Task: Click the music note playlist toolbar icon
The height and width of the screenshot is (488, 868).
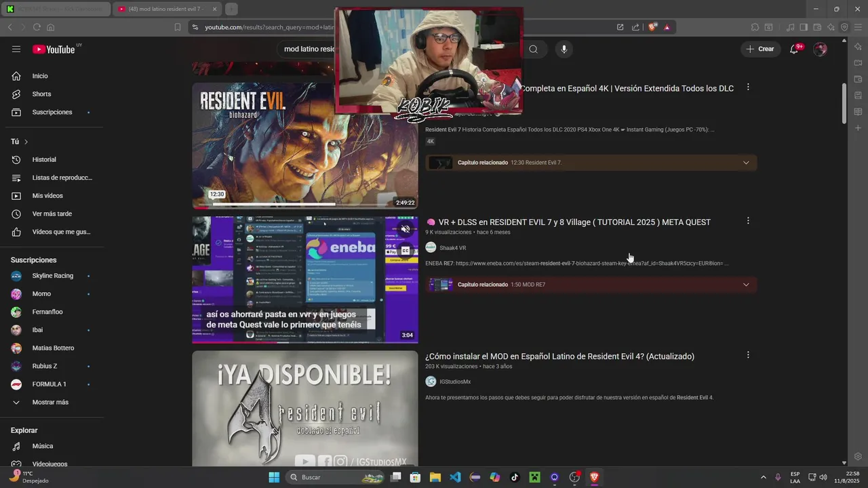Action: pos(790,27)
